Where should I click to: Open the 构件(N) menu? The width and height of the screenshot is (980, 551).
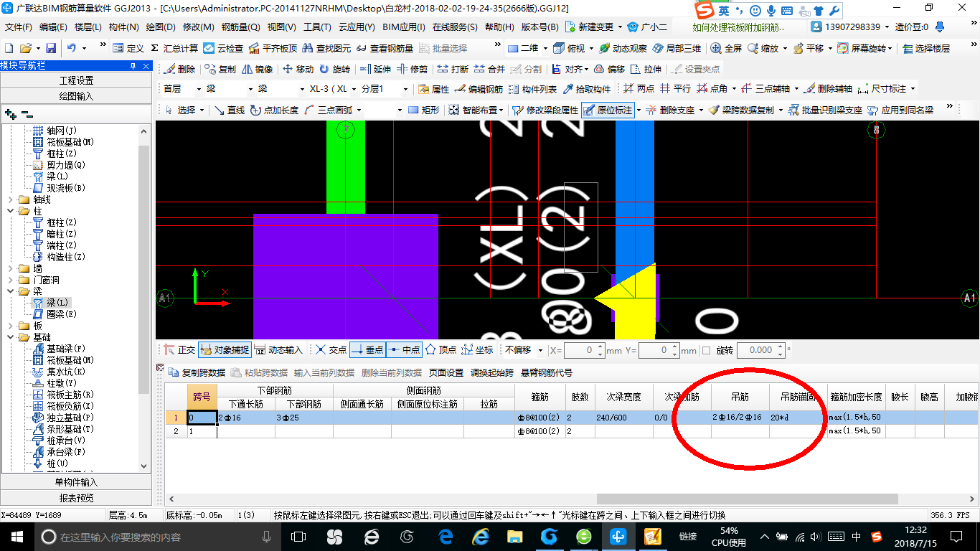(x=124, y=27)
